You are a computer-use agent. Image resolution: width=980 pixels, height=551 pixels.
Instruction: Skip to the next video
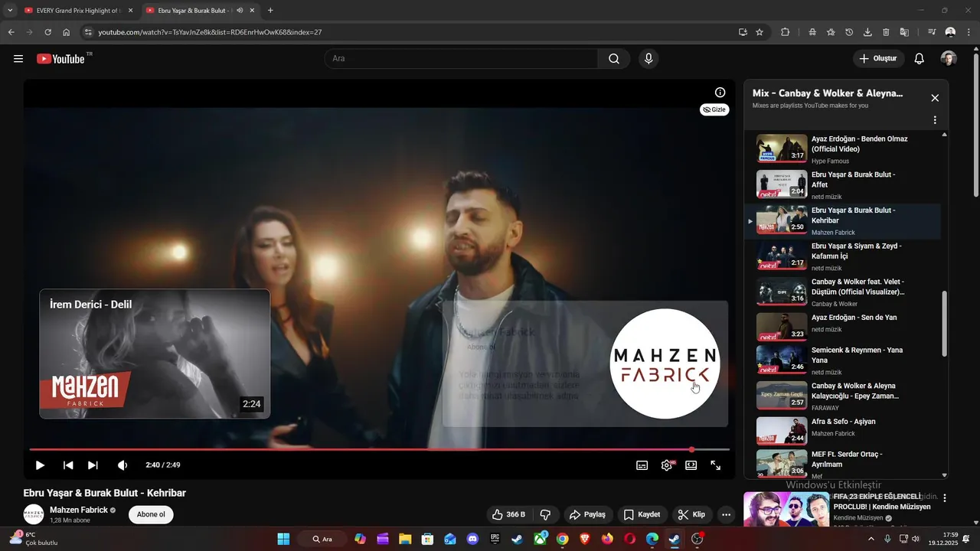point(93,465)
